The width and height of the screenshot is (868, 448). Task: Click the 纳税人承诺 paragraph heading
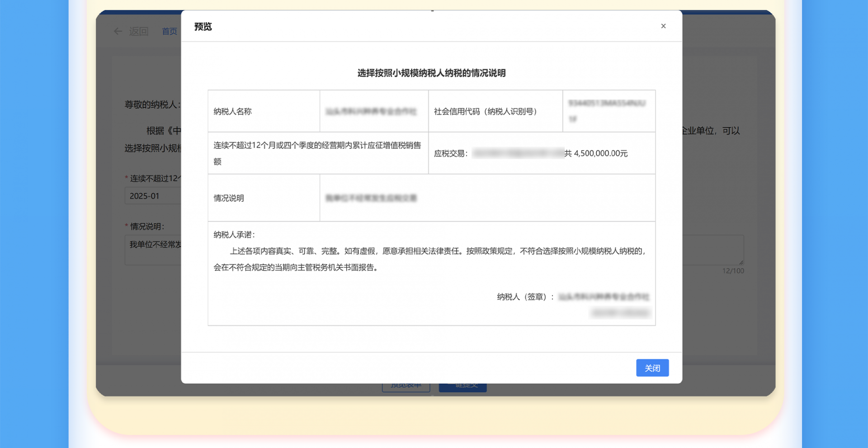click(234, 234)
